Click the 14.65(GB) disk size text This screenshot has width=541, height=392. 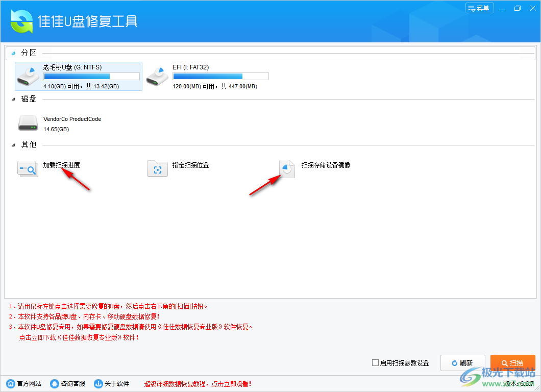click(56, 130)
